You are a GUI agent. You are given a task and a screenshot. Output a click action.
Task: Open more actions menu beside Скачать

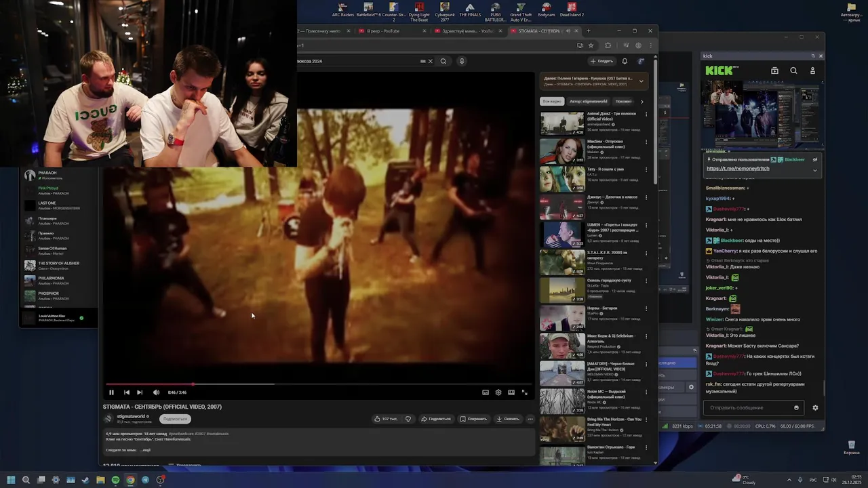[530, 419]
